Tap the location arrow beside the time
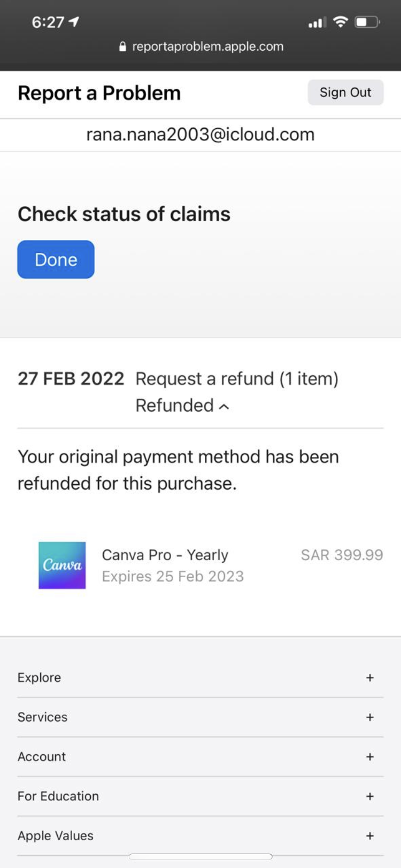Image resolution: width=401 pixels, height=868 pixels. (74, 22)
